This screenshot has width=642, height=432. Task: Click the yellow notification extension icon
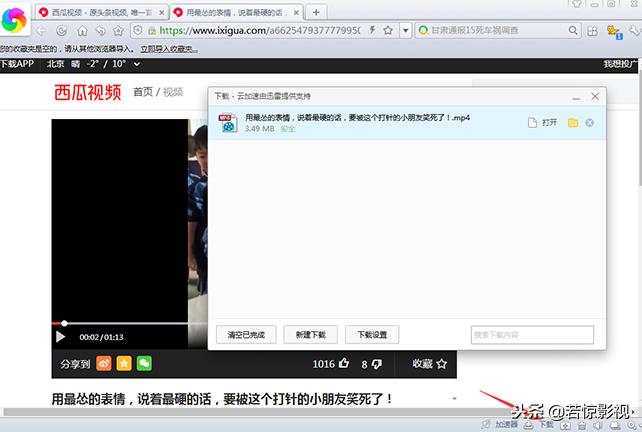pyautogui.click(x=614, y=32)
